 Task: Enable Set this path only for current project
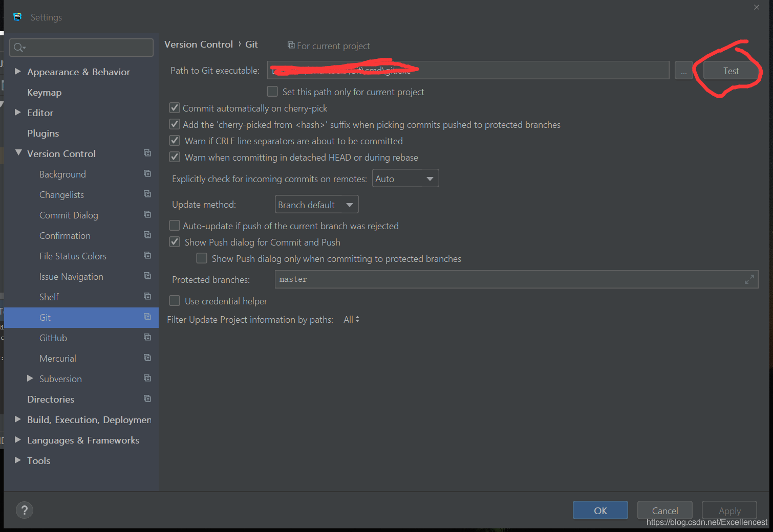coord(272,92)
